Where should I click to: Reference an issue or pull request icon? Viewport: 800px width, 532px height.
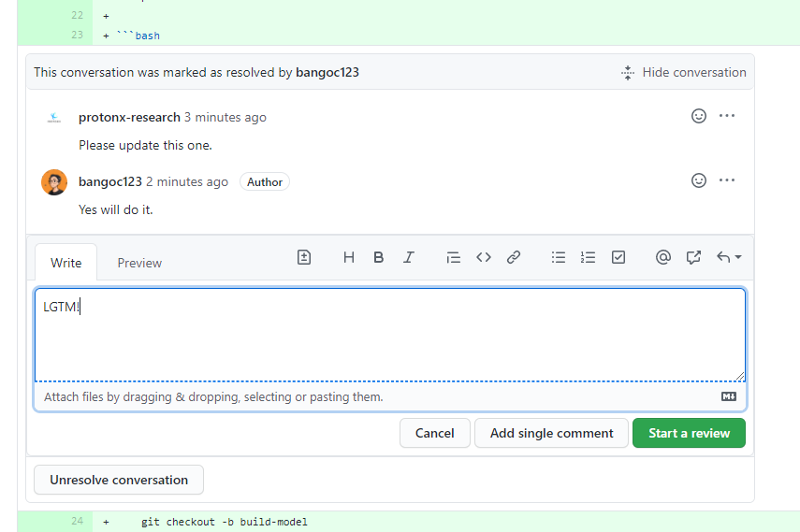click(x=692, y=257)
